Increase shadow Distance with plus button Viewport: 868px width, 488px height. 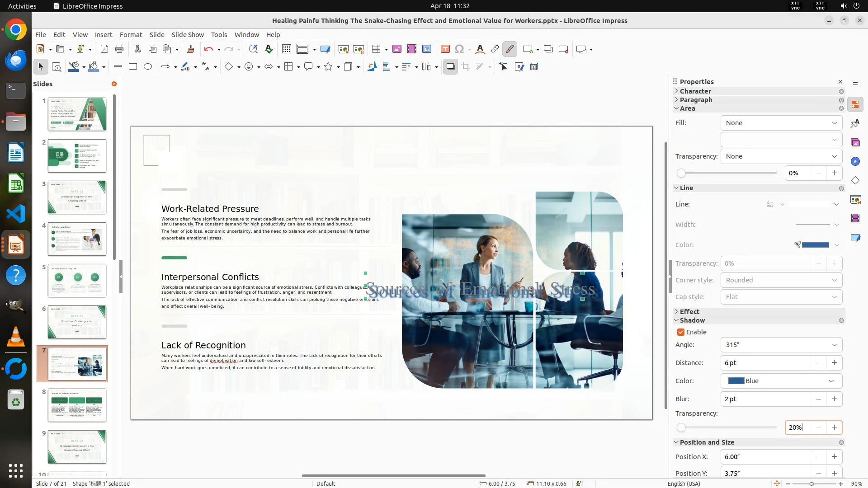pos(834,363)
